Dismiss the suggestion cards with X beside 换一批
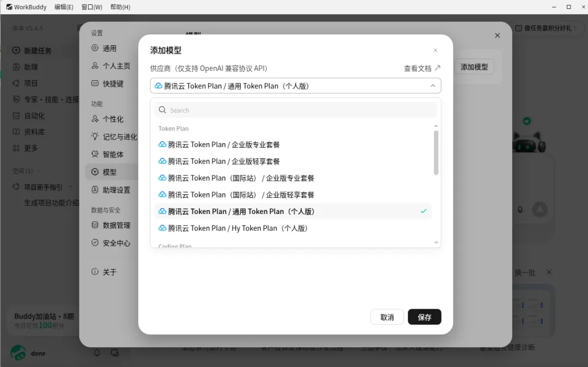 pyautogui.click(x=549, y=272)
